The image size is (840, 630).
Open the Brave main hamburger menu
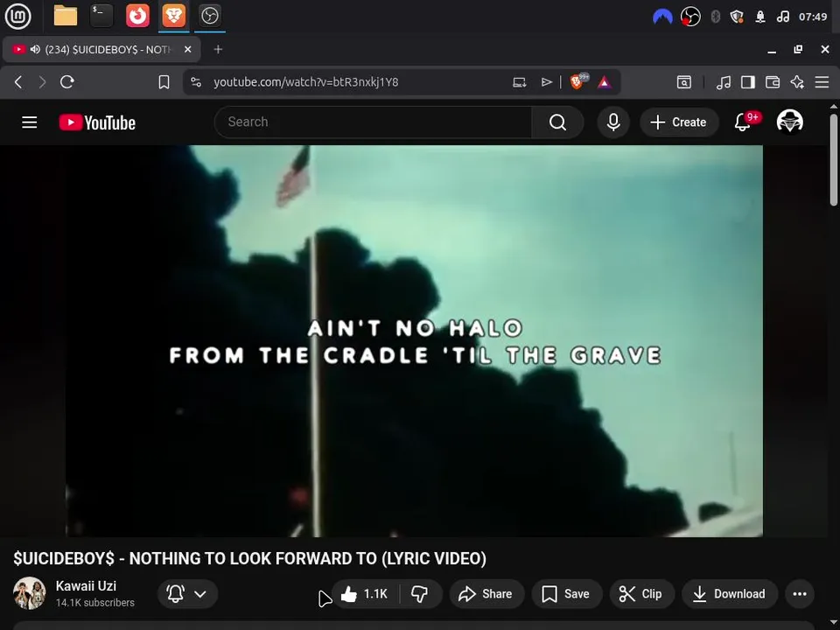tap(822, 82)
